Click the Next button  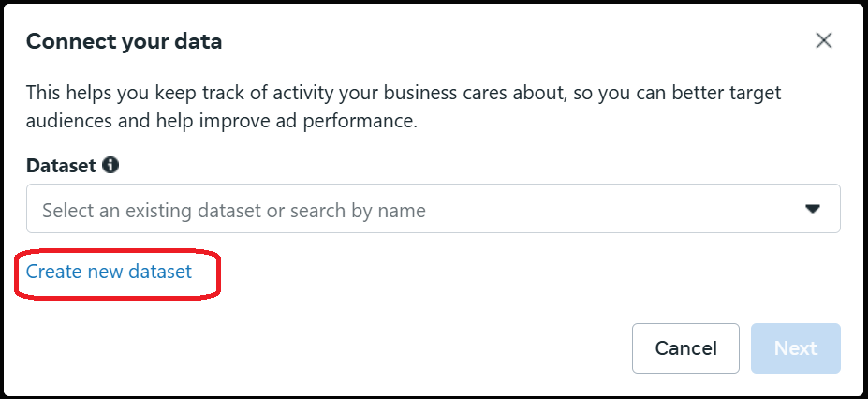tap(796, 348)
